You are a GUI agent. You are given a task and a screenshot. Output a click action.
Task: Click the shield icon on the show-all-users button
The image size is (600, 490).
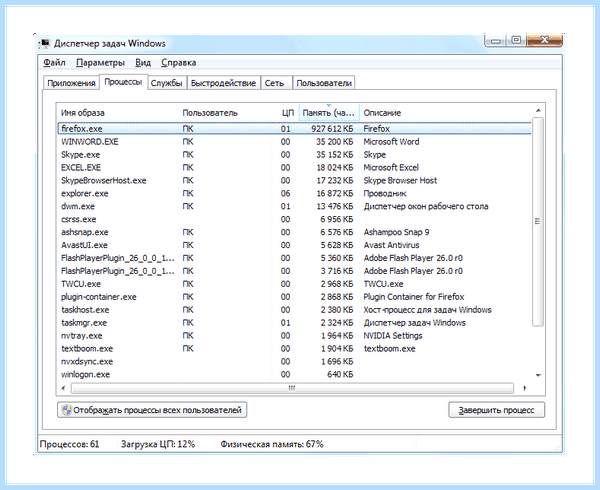[x=67, y=410]
